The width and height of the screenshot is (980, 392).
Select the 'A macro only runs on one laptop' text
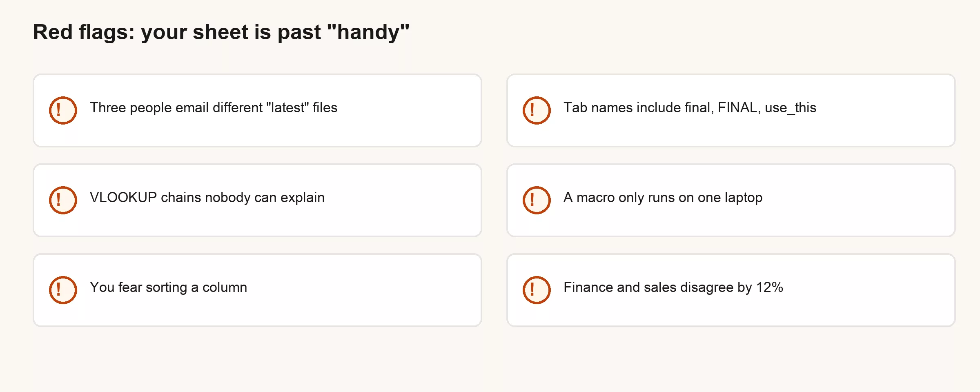[663, 198]
